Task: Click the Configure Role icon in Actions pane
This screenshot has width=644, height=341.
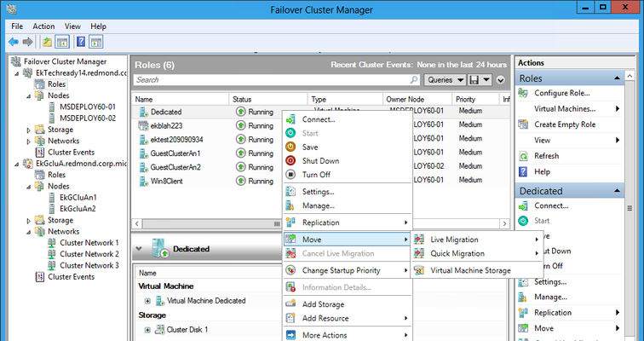Action: (x=523, y=93)
